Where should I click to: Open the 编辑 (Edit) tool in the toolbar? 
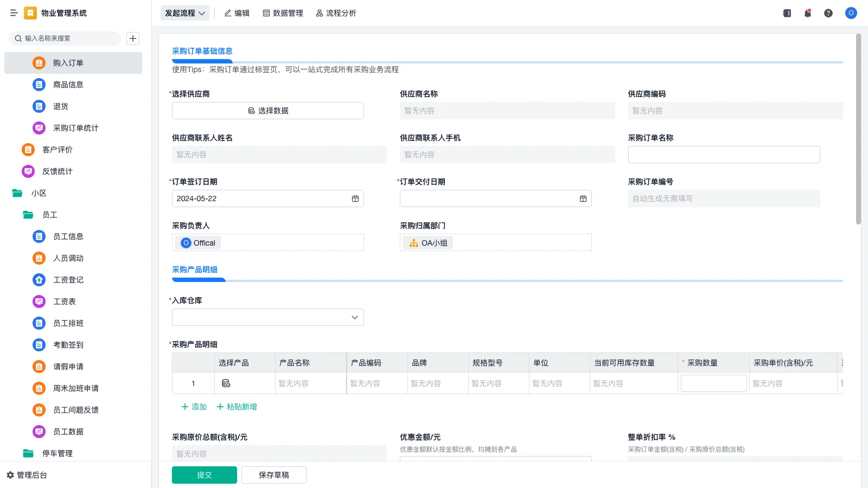click(237, 13)
